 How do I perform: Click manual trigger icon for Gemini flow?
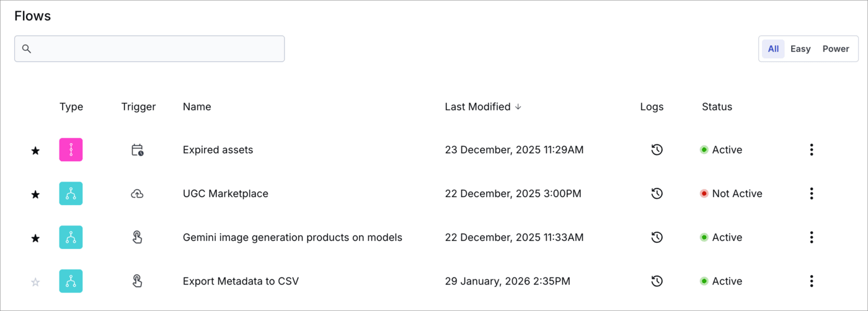coord(138,237)
